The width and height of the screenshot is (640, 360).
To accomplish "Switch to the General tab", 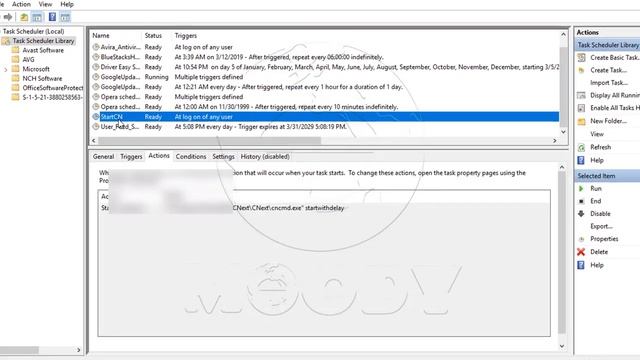I will pos(103,157).
